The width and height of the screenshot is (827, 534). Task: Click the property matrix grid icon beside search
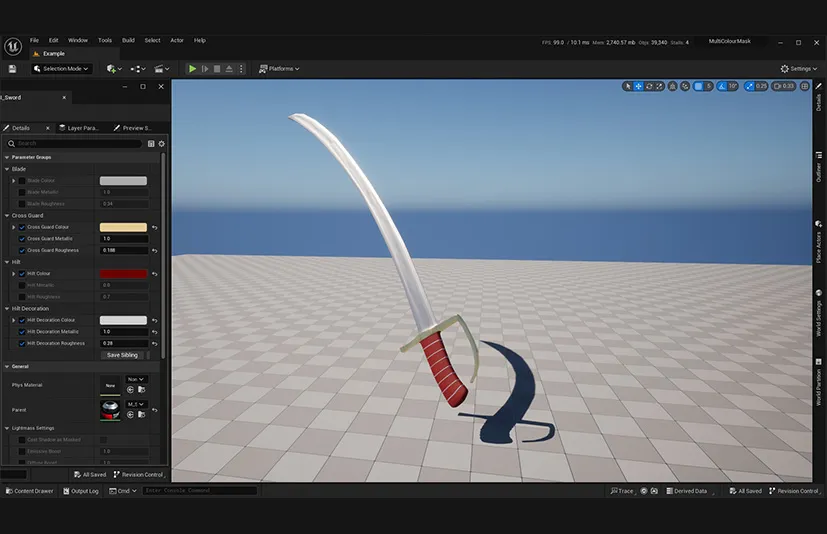tap(151, 144)
